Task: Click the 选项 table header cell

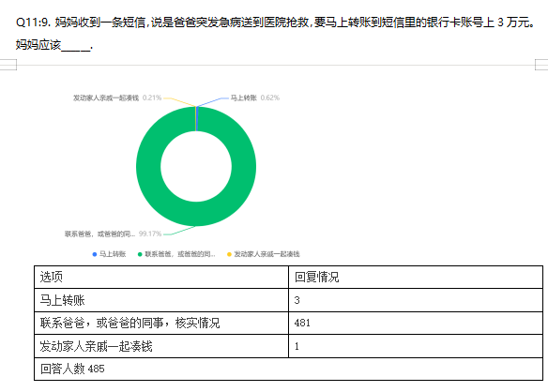Action: click(161, 277)
